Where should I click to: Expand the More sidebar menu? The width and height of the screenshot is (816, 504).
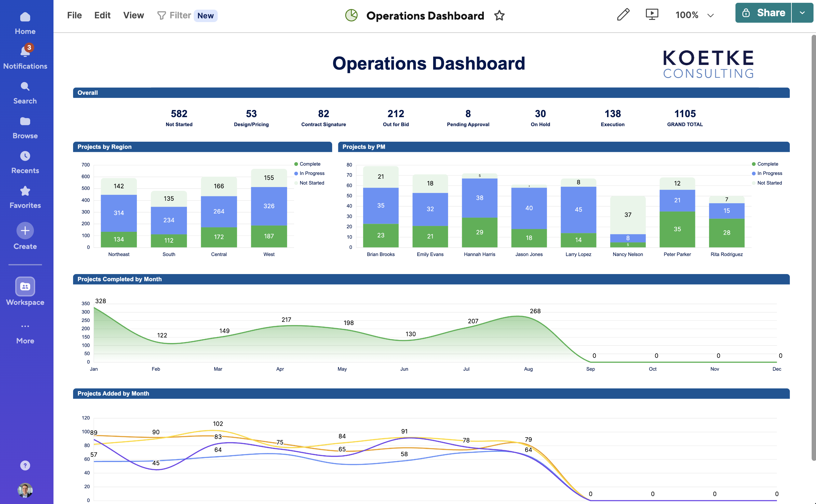[25, 333]
